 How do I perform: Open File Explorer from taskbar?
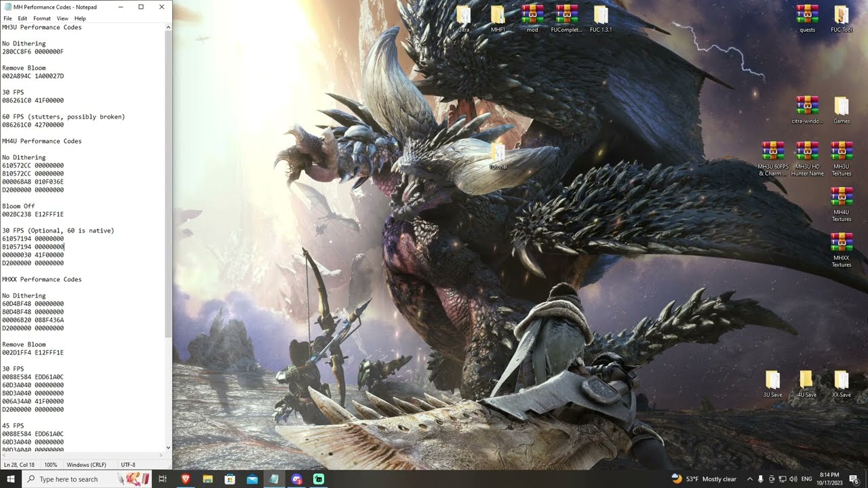208,479
